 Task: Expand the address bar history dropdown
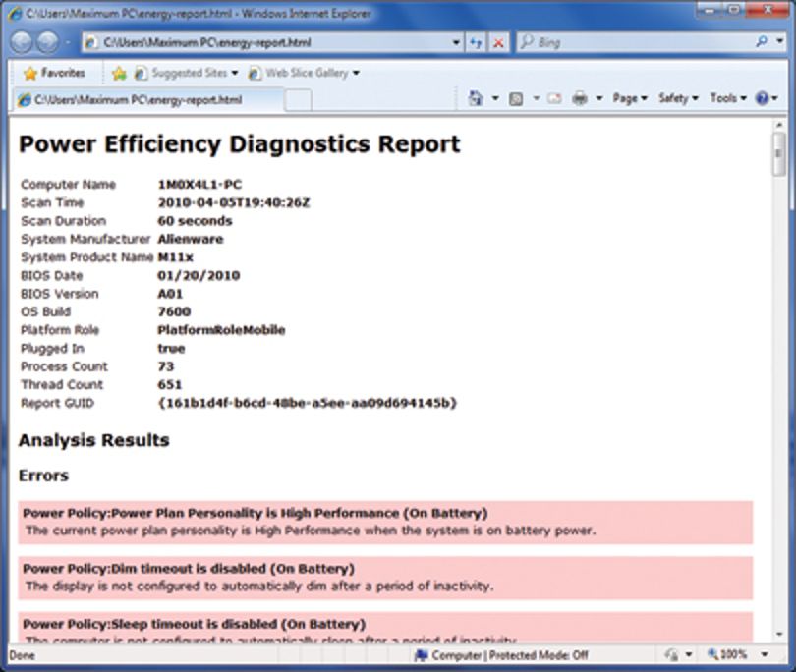(x=456, y=43)
